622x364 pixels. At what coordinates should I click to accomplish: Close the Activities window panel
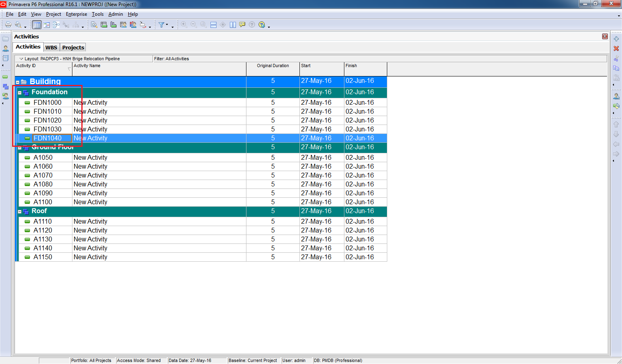point(605,36)
